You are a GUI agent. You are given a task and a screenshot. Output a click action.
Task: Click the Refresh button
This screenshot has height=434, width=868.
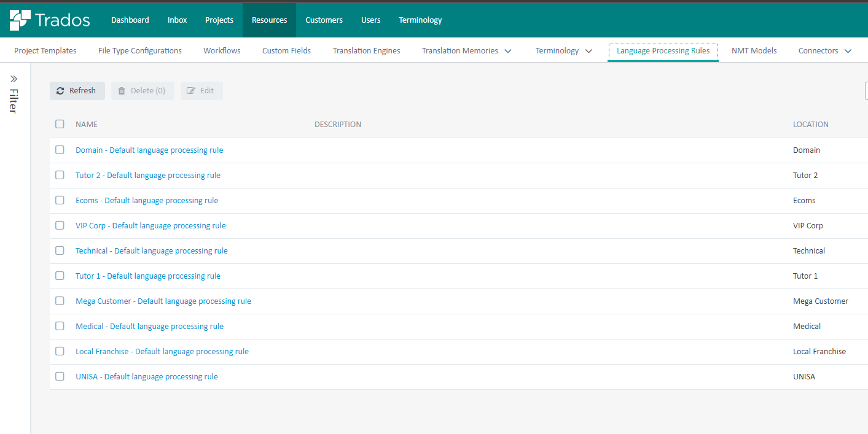(x=77, y=91)
